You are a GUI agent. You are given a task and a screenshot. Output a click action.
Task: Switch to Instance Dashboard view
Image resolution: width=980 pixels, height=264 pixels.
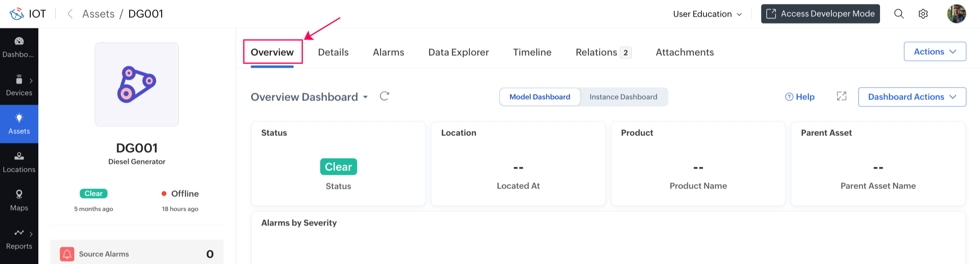tap(623, 97)
